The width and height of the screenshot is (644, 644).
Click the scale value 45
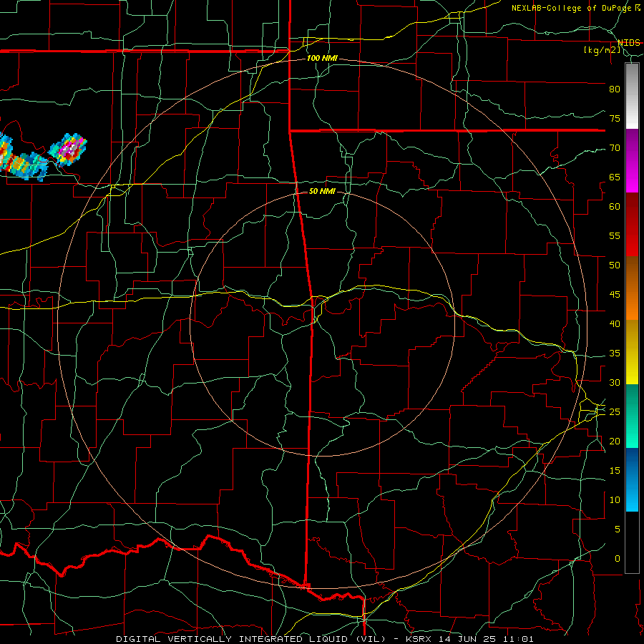615,295
